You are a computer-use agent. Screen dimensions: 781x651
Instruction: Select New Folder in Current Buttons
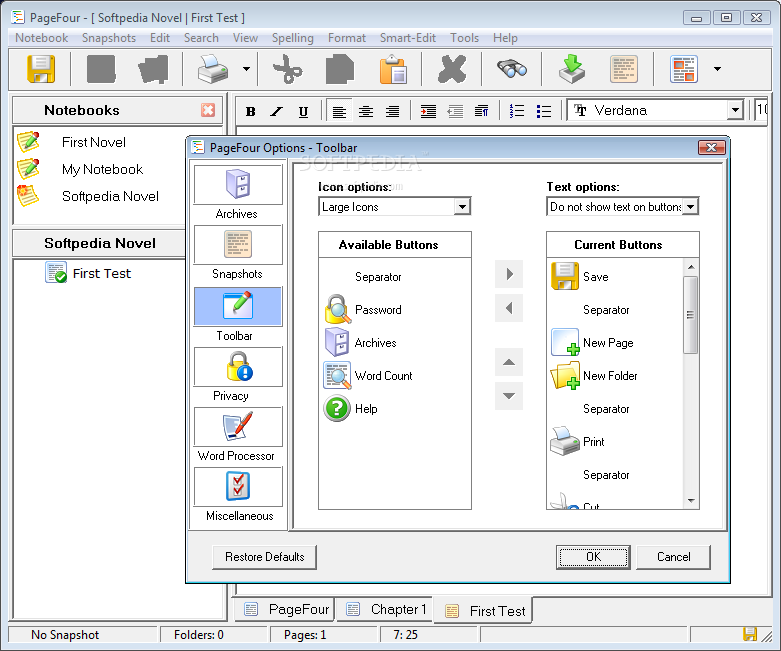point(610,376)
